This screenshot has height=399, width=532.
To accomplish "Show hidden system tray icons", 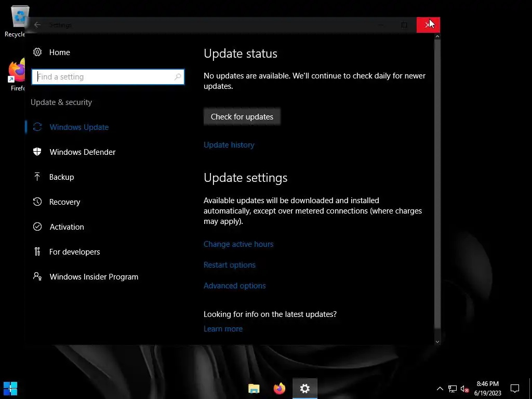I will coord(440,389).
